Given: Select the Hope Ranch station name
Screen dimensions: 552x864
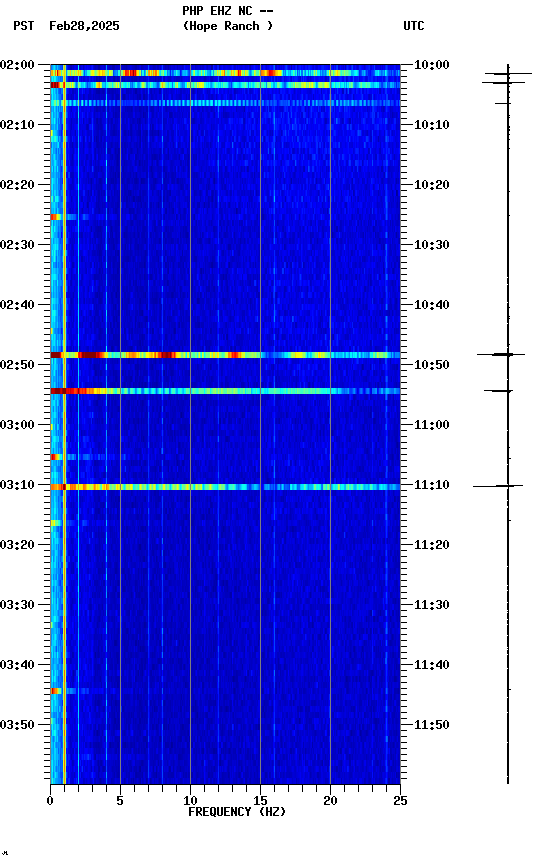Looking at the screenshot, I should 228,26.
